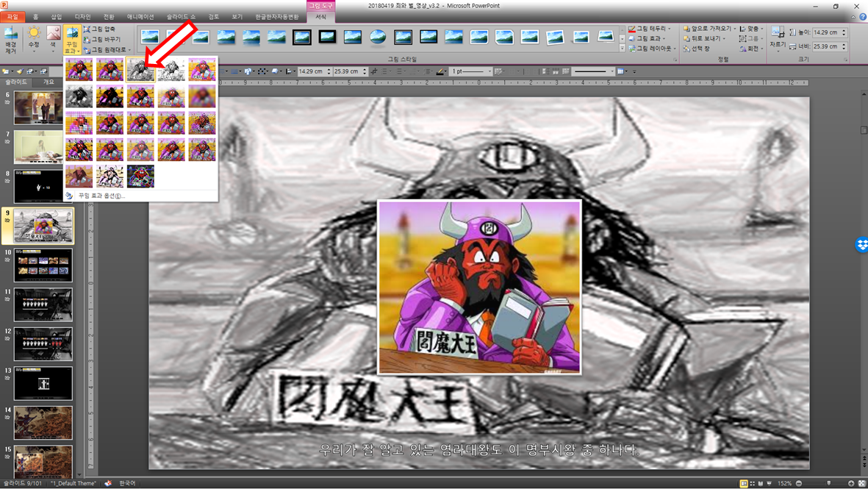Select the blur artistic effect thumbnail
The width and height of the screenshot is (868, 489).
pos(202,96)
